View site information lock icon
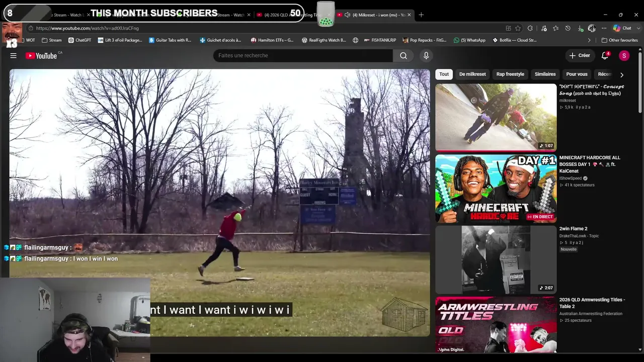This screenshot has height=362, width=644. click(x=31, y=28)
